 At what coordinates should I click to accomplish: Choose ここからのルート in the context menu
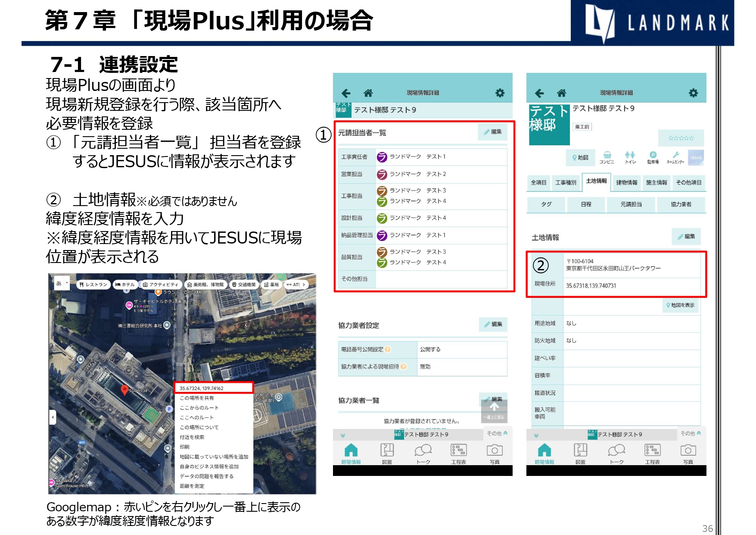pyautogui.click(x=213, y=408)
